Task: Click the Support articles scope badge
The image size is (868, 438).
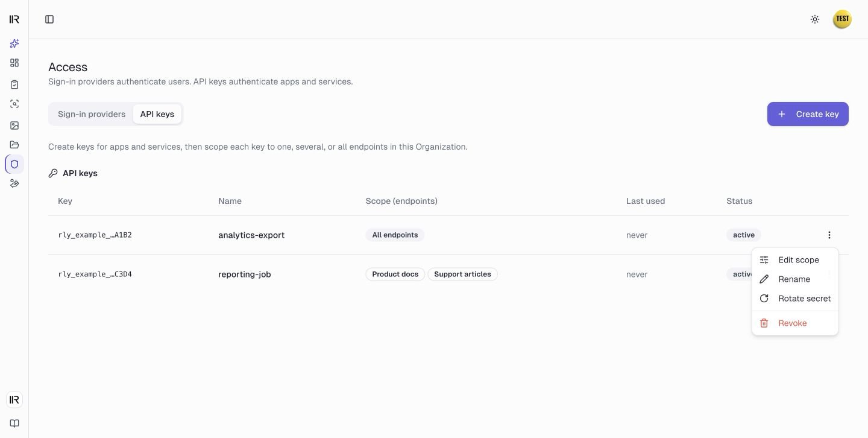Action: (462, 275)
